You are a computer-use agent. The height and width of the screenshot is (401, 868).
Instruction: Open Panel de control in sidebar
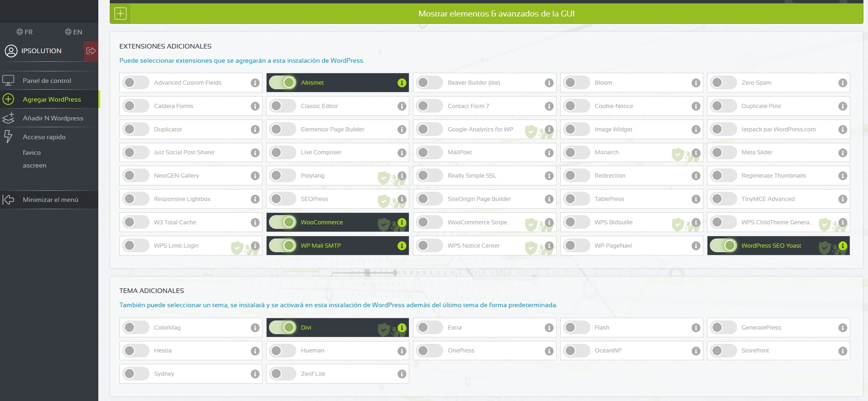point(49,81)
